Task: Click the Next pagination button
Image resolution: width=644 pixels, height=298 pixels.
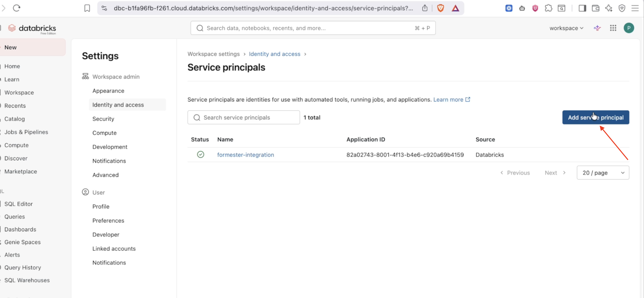Action: click(x=555, y=173)
